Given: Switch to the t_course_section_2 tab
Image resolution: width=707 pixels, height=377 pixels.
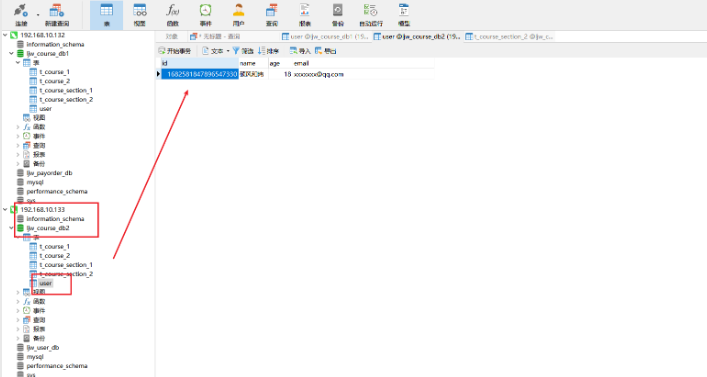Looking at the screenshot, I should click(509, 37).
